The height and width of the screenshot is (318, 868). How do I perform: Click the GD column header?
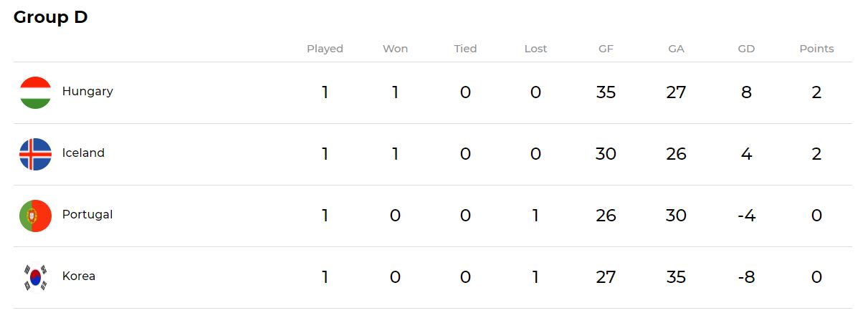pyautogui.click(x=746, y=49)
